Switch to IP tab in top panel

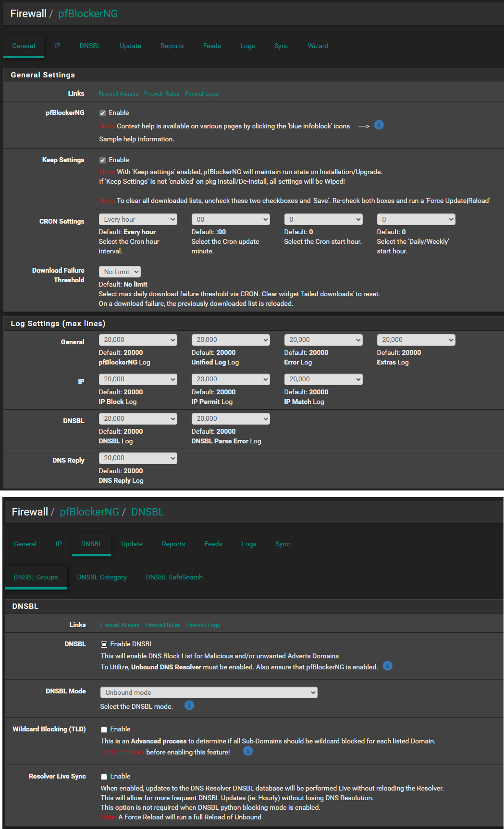[x=57, y=46]
